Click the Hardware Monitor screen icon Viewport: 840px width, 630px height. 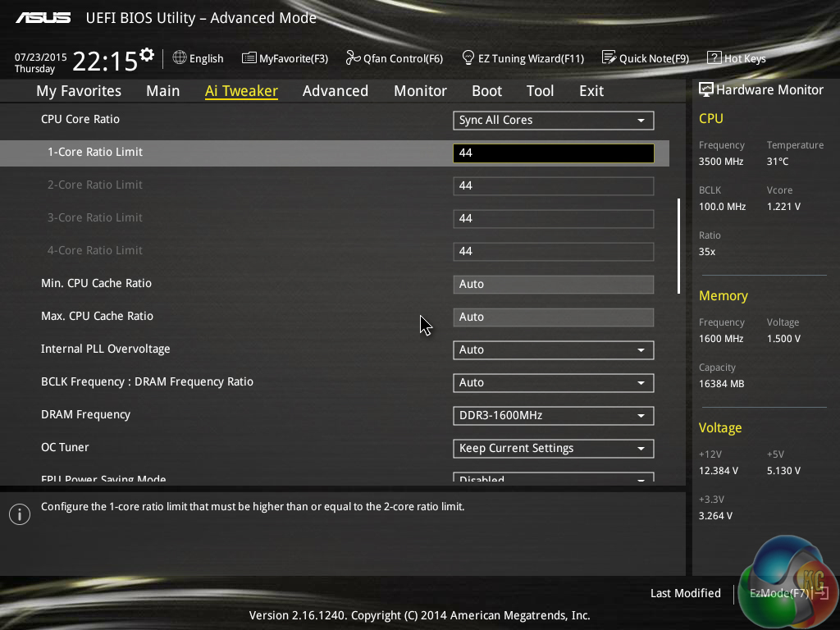coord(706,89)
